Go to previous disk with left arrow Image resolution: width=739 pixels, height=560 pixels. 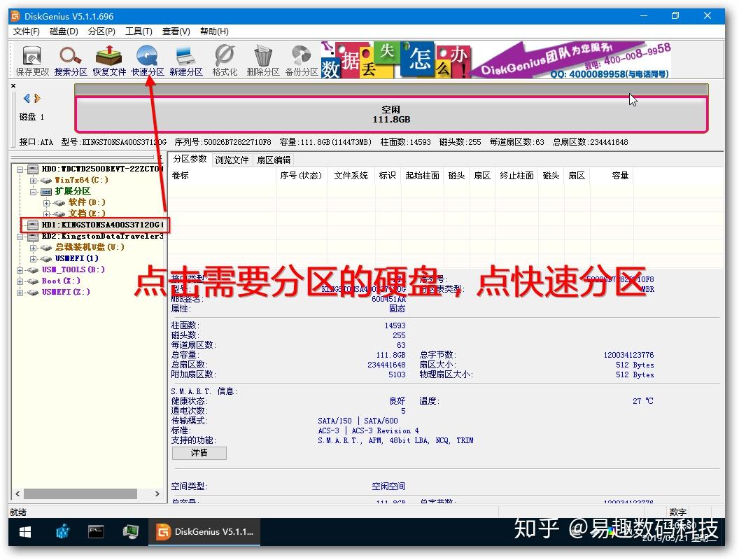[x=27, y=98]
